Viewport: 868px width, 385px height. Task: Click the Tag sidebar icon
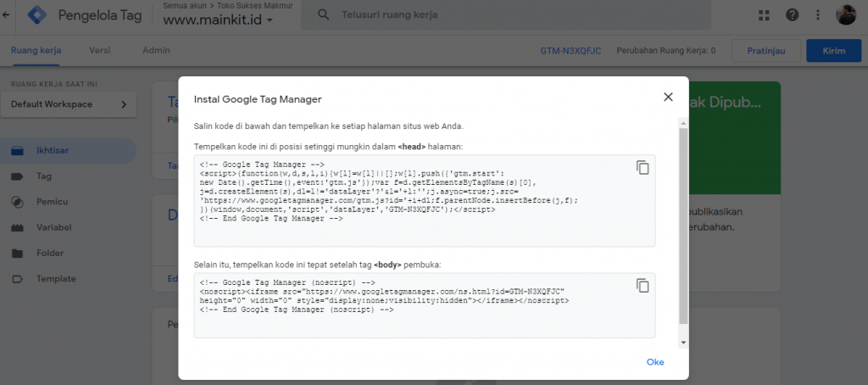pos(18,176)
